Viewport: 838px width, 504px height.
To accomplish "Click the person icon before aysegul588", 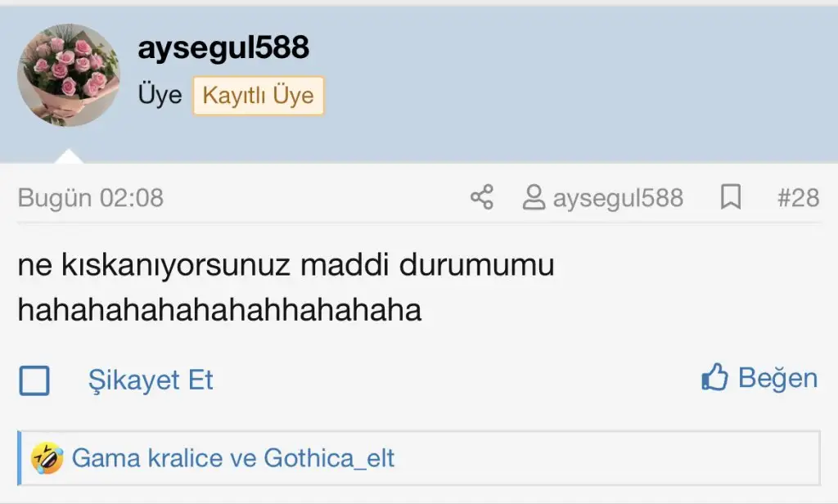I will [x=534, y=197].
